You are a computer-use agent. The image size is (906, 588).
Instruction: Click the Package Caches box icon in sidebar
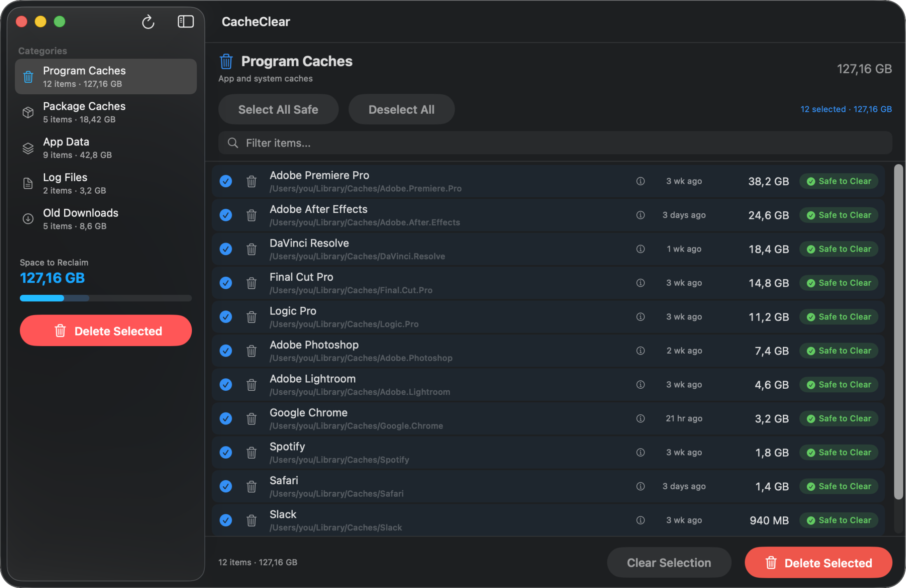(28, 112)
